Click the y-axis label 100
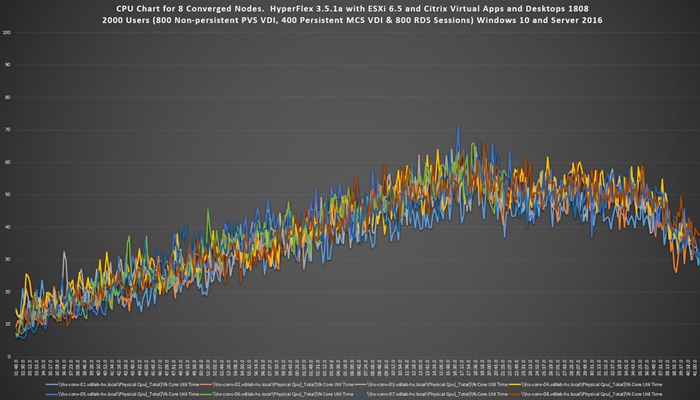This screenshot has height=400, width=700. tap(6, 33)
